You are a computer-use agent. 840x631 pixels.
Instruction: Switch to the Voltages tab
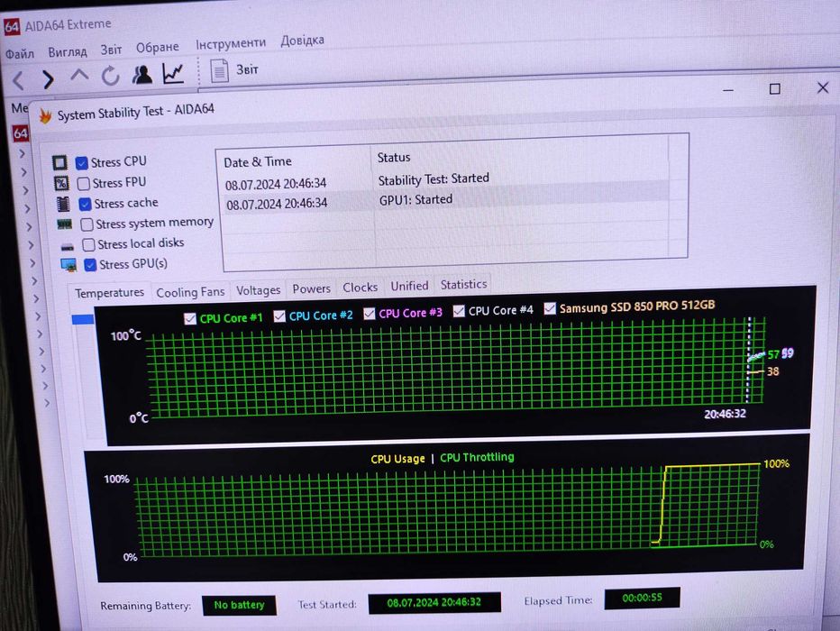click(258, 290)
